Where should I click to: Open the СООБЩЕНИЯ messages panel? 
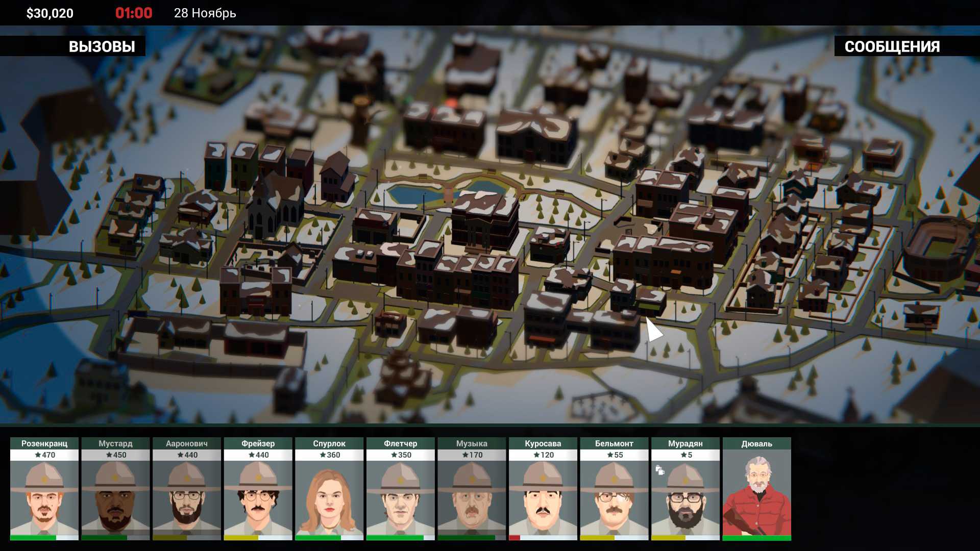point(892,46)
